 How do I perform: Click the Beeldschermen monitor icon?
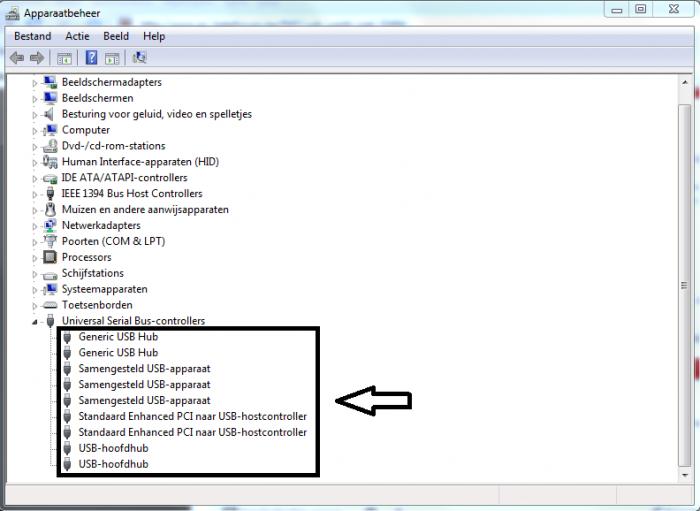pyautogui.click(x=50, y=98)
